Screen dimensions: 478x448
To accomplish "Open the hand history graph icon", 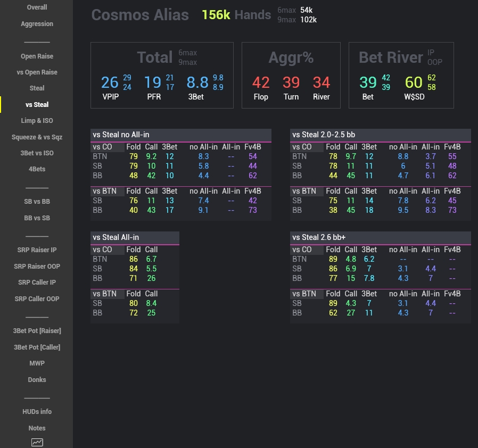I will pos(37,442).
